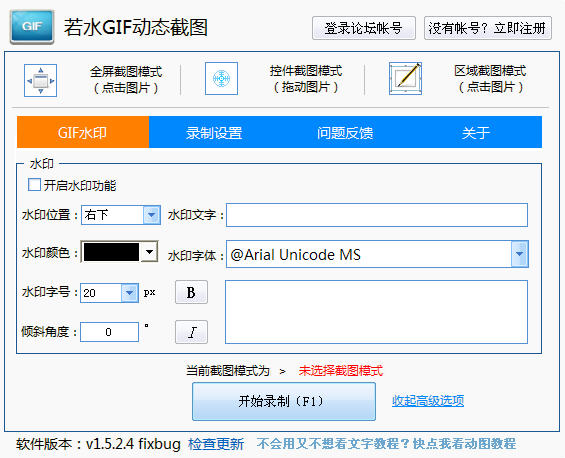Toggle bold watermark text with B button
The width and height of the screenshot is (565, 458).
point(191,292)
